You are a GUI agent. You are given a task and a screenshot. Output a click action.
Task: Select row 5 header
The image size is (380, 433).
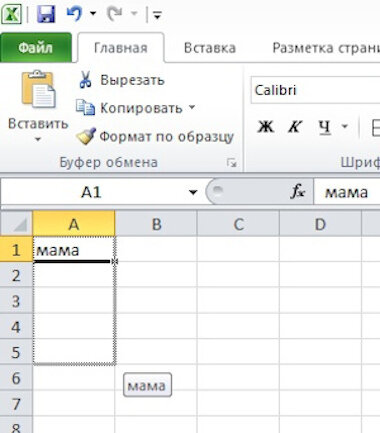tap(16, 352)
